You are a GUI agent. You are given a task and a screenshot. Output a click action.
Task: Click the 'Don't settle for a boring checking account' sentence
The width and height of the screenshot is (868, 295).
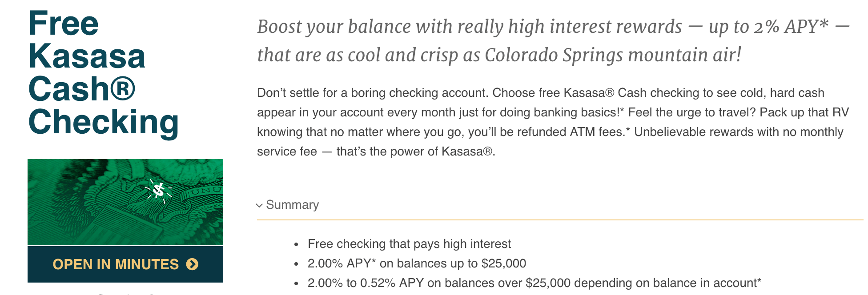pyautogui.click(x=373, y=93)
